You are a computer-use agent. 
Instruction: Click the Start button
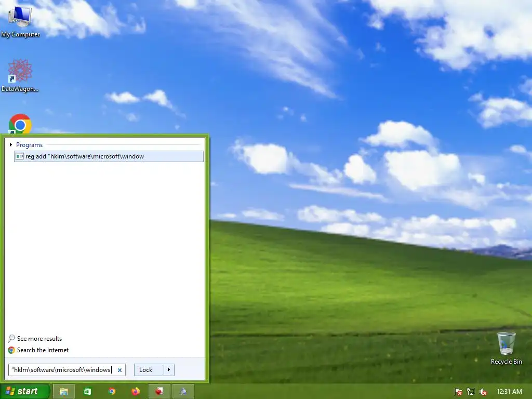[x=25, y=392]
